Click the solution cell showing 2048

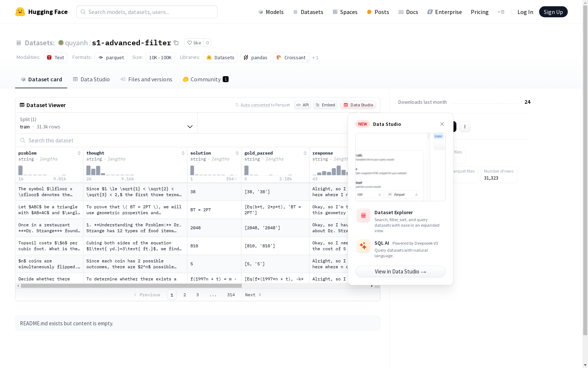point(214,228)
